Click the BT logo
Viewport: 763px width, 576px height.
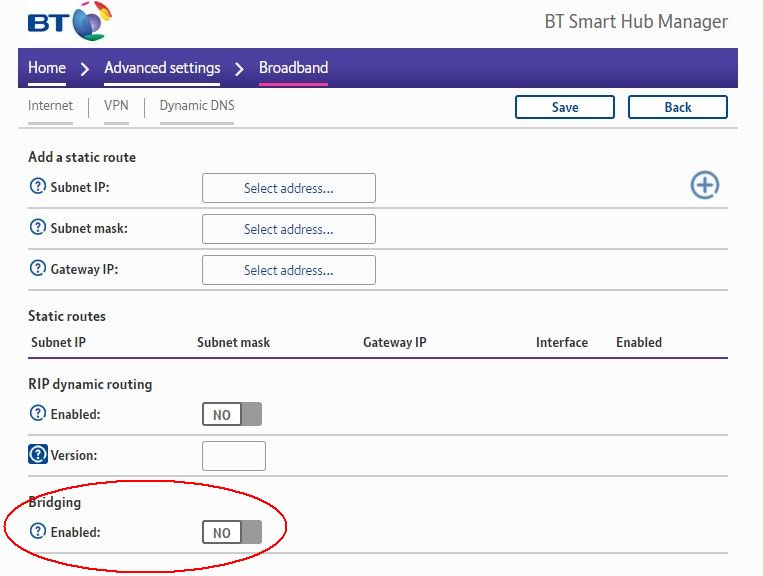click(69, 21)
